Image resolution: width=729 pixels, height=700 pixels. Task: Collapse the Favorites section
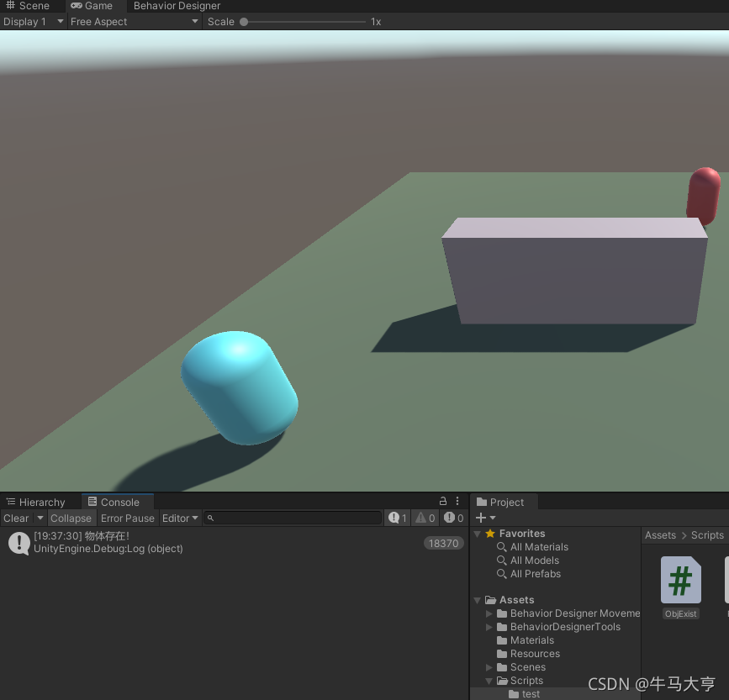coord(477,534)
